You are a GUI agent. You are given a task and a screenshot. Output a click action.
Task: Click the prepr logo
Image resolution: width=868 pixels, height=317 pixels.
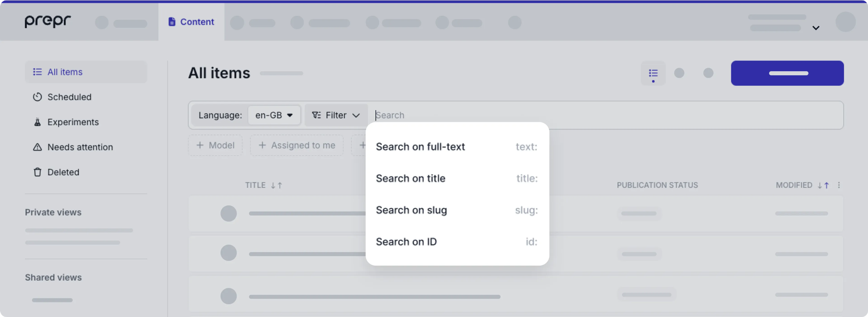coord(47,21)
